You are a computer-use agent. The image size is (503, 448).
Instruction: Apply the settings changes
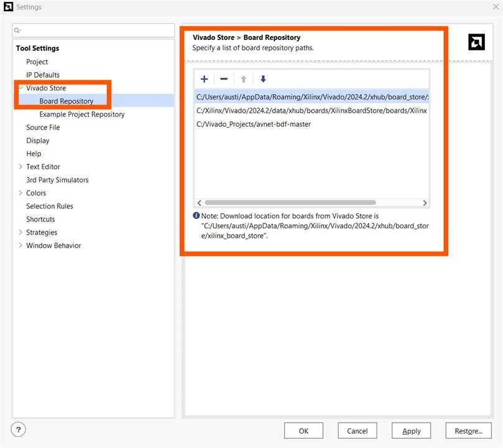(x=411, y=431)
